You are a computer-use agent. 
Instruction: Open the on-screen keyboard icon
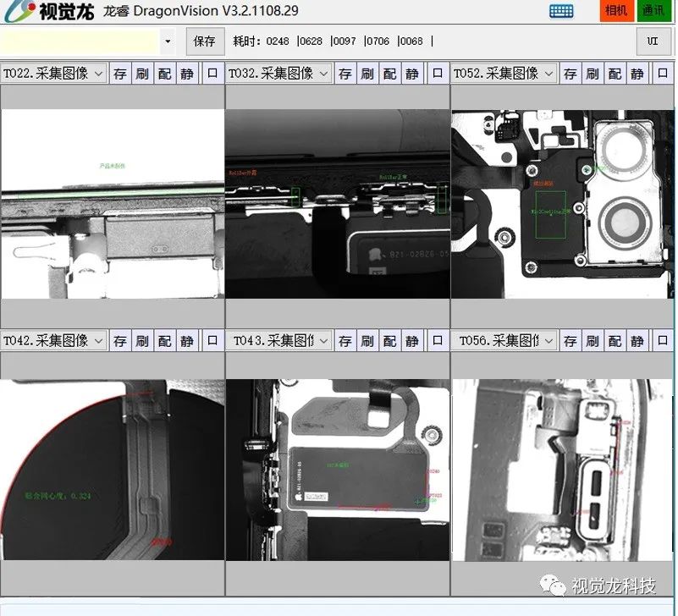click(561, 10)
